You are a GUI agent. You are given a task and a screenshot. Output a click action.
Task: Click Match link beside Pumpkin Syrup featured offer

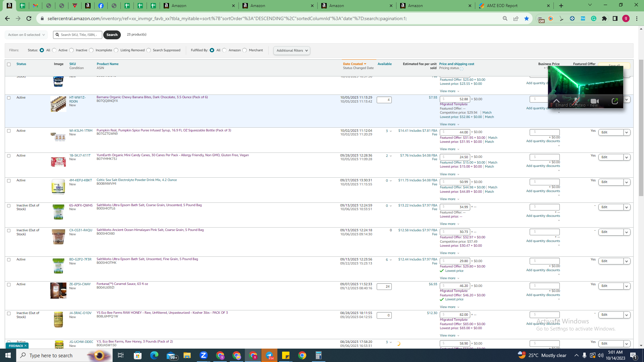492,138
